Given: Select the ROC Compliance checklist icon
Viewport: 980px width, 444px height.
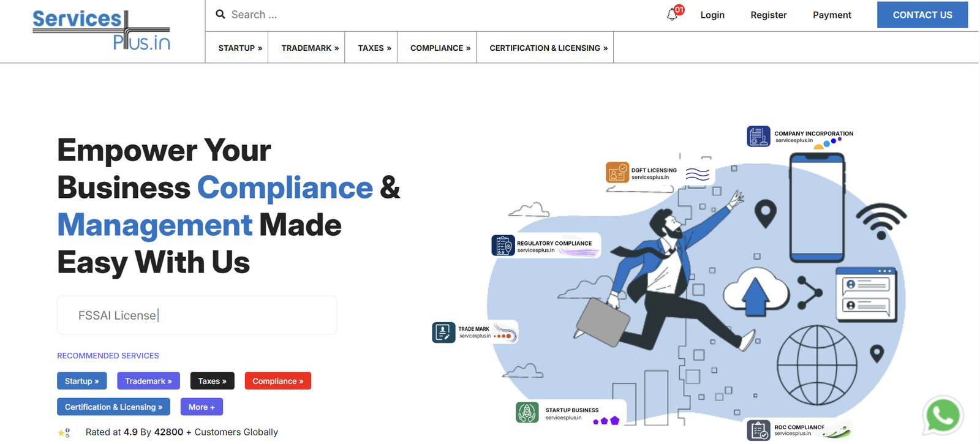Looking at the screenshot, I should (758, 430).
